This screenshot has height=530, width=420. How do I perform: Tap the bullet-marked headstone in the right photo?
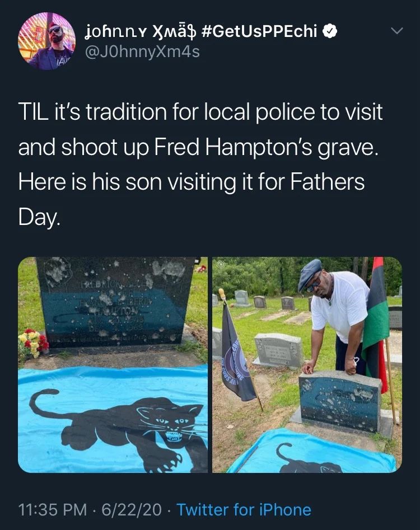point(340,402)
